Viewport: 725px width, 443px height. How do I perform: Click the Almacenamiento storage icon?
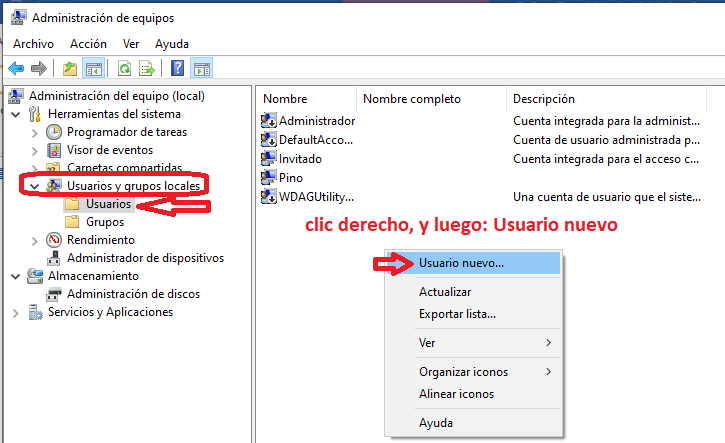click(35, 276)
